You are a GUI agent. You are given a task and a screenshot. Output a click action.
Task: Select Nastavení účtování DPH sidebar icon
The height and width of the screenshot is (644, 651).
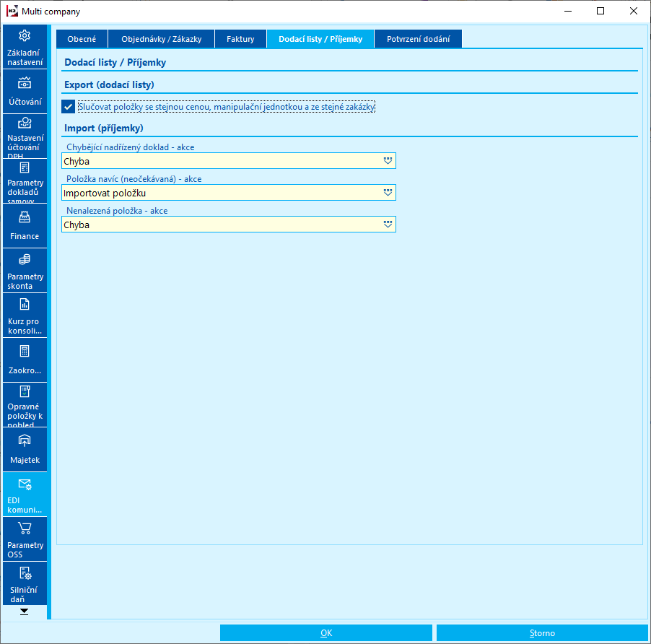click(x=25, y=123)
